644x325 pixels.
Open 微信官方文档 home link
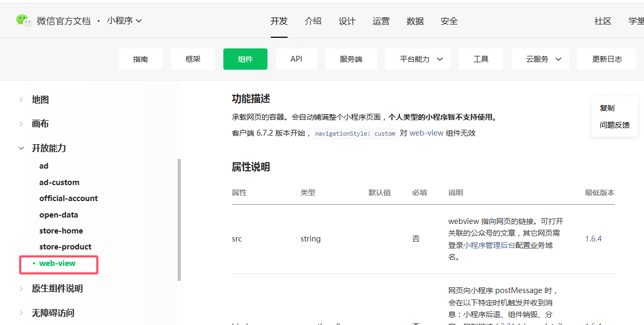click(x=63, y=21)
